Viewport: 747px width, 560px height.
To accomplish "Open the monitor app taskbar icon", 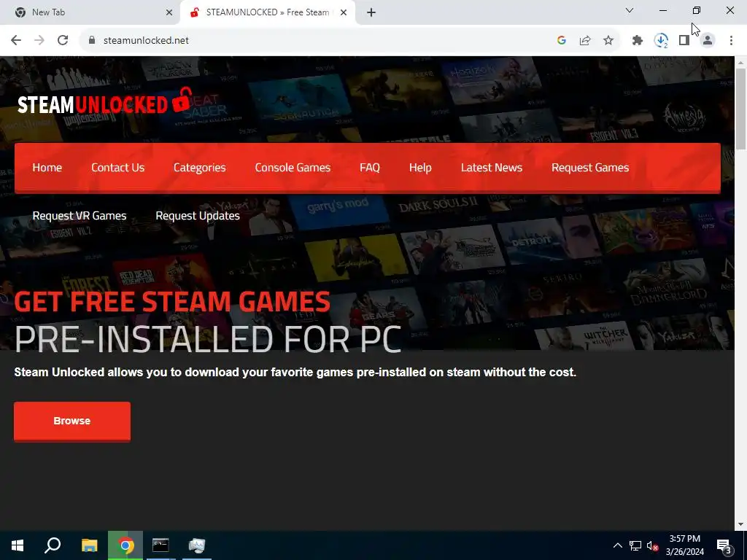I will pyautogui.click(x=197, y=545).
